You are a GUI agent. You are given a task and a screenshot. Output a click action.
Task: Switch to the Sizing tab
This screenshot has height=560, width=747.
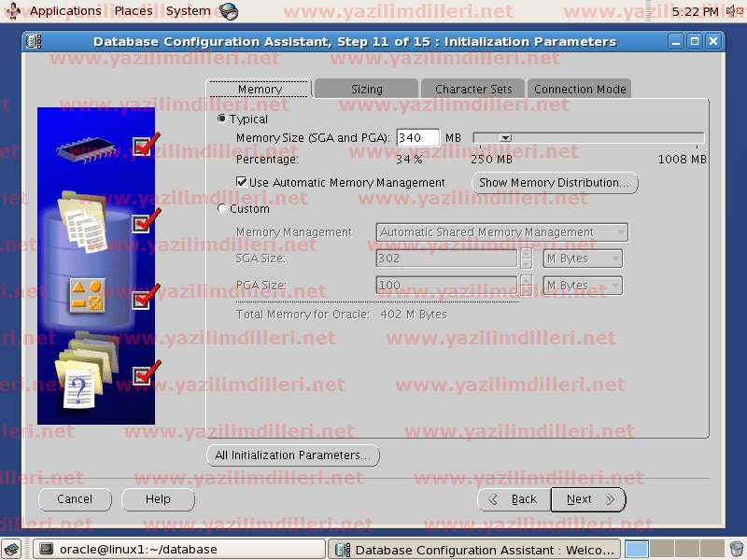366,90
